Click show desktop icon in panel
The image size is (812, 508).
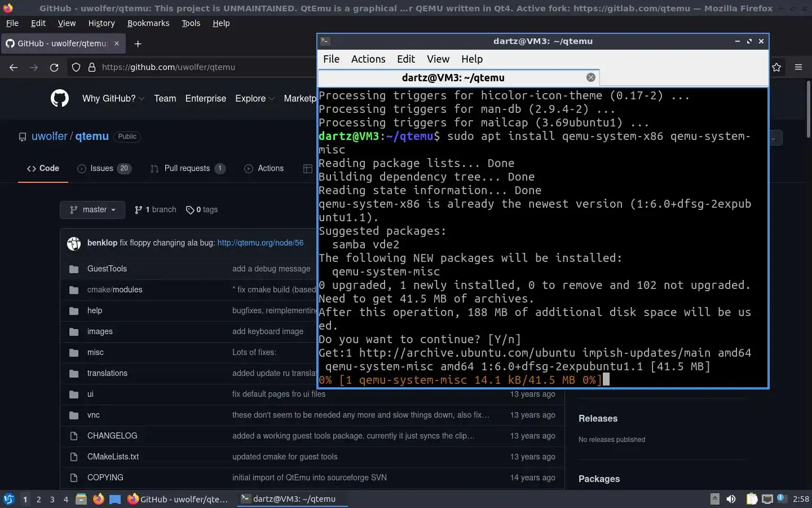point(115,499)
